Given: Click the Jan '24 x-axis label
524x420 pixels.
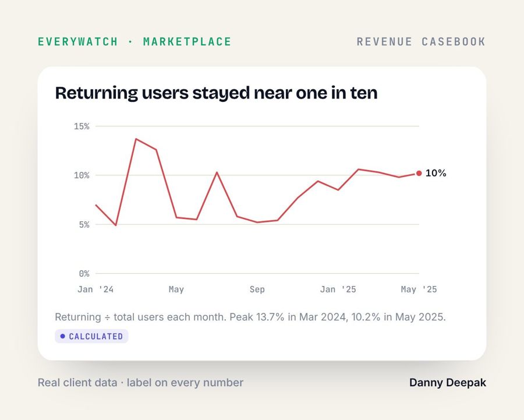Looking at the screenshot, I should [95, 290].
